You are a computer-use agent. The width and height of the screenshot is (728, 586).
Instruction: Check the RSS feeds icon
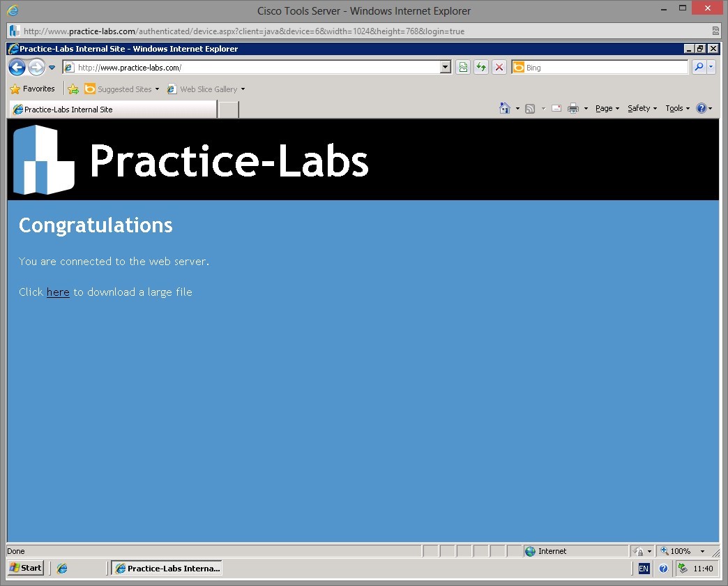click(x=530, y=108)
